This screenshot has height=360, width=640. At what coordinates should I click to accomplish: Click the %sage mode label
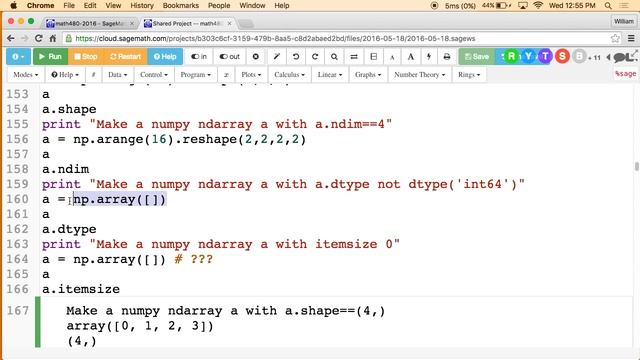point(625,74)
